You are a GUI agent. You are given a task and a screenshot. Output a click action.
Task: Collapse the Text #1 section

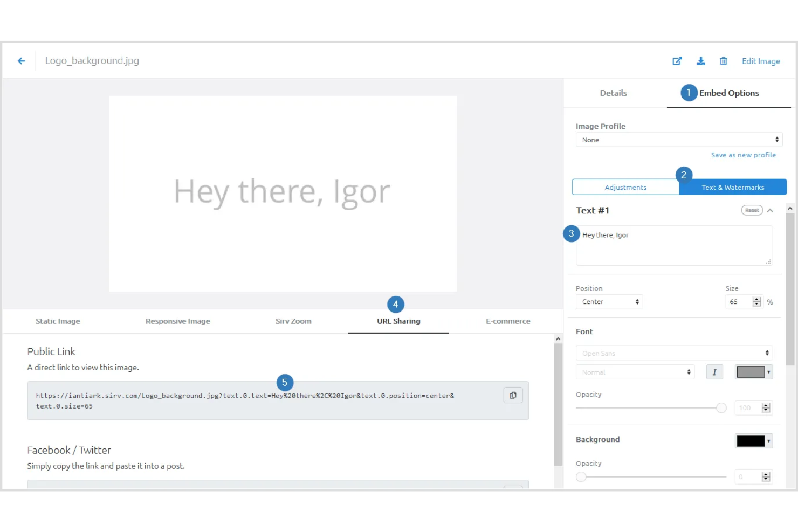(x=770, y=211)
